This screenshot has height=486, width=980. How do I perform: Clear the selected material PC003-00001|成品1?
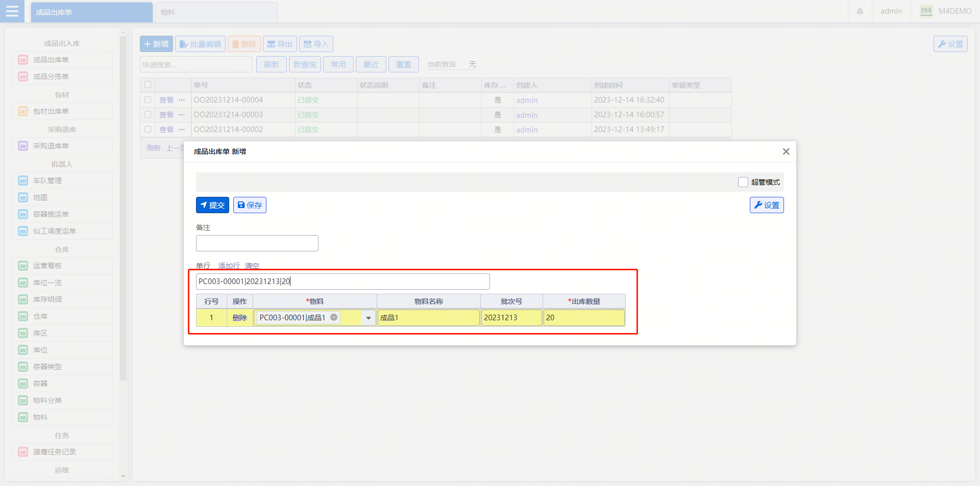point(334,317)
